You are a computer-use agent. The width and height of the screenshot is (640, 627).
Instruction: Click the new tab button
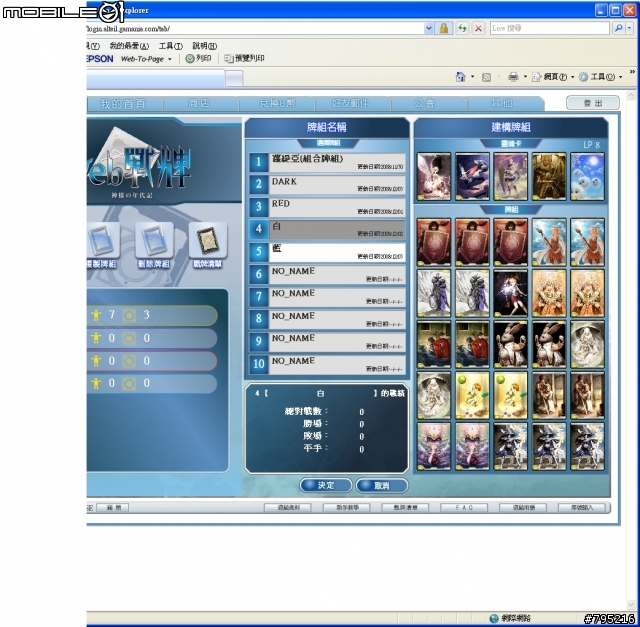click(x=234, y=78)
